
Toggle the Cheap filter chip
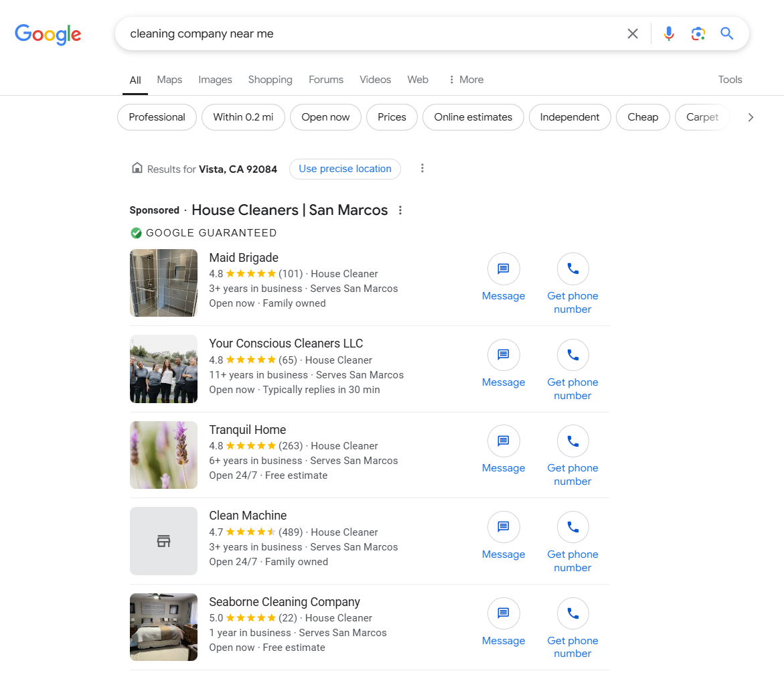tap(643, 117)
